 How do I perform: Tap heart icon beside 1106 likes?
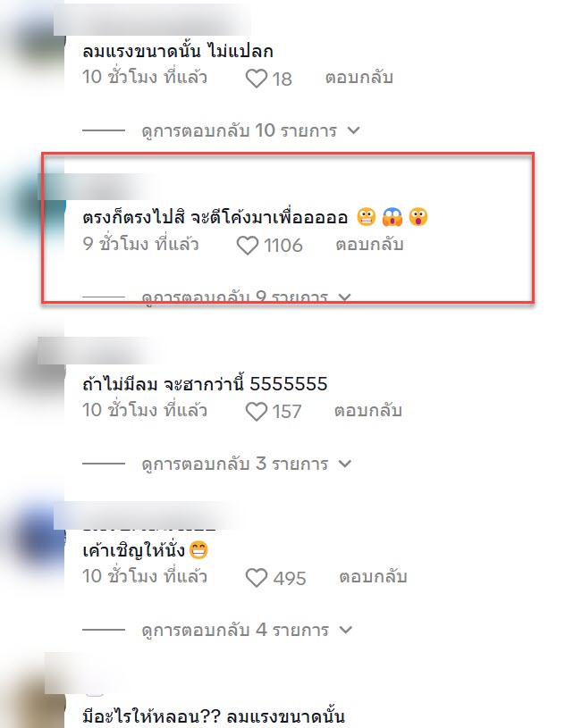[248, 245]
